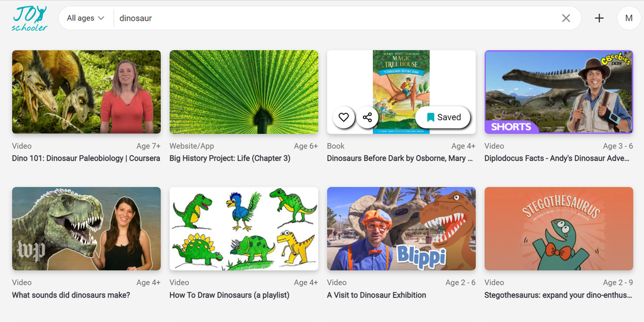Image resolution: width=644 pixels, height=322 pixels.
Task: Click the heart favorite icon
Action: click(343, 118)
